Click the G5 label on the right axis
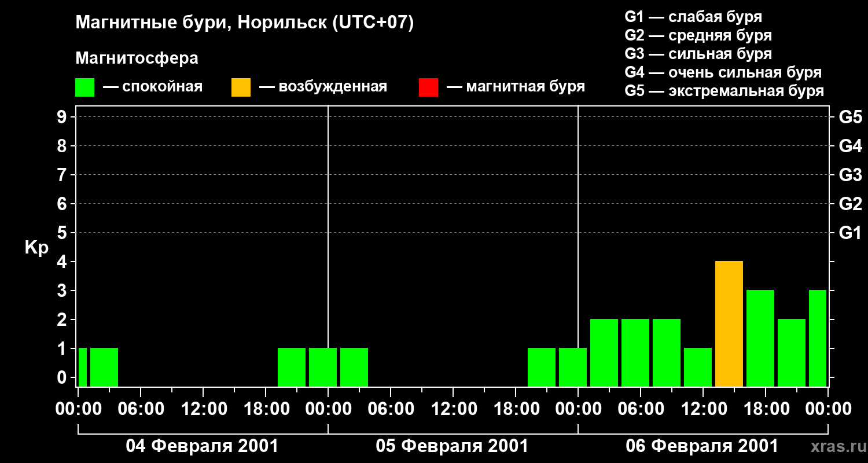 tap(850, 117)
